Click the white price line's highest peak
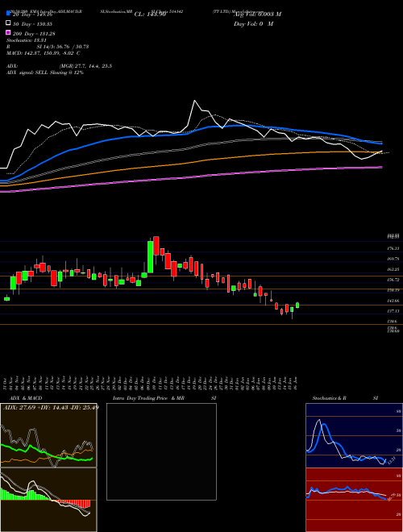Image resolution: width=403 pixels, height=532 pixels. click(x=195, y=101)
